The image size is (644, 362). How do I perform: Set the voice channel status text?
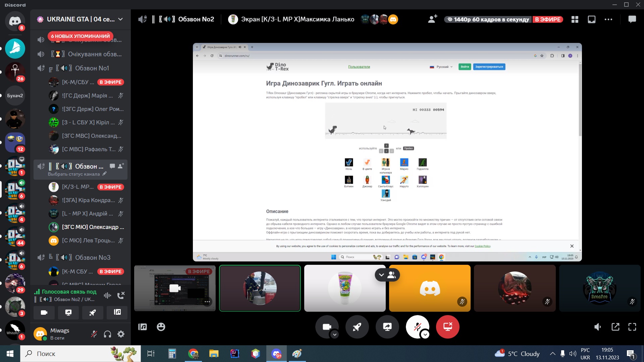pos(77,174)
